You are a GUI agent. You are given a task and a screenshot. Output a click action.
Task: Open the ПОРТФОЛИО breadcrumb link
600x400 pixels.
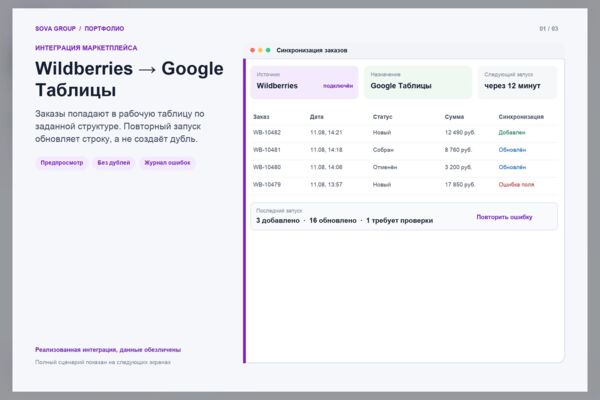coord(104,29)
